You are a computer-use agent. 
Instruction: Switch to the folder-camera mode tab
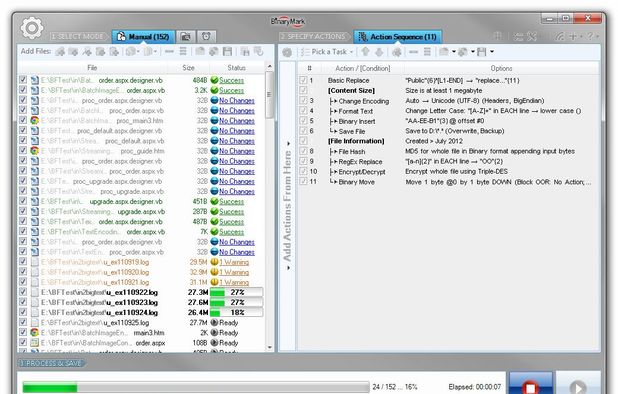185,37
